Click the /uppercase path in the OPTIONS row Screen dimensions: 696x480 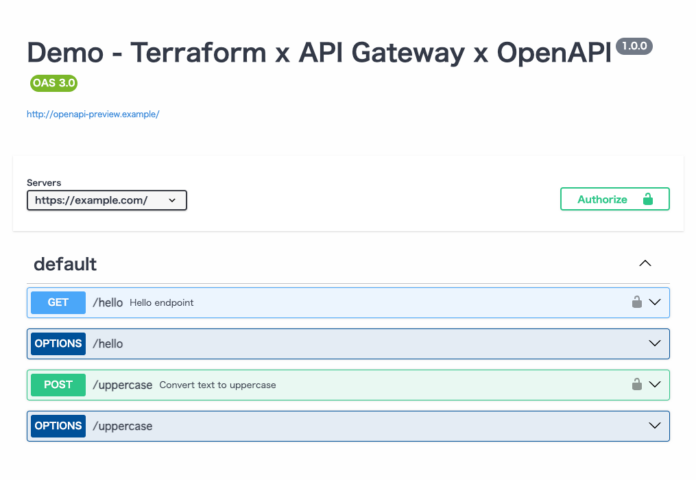(x=123, y=426)
